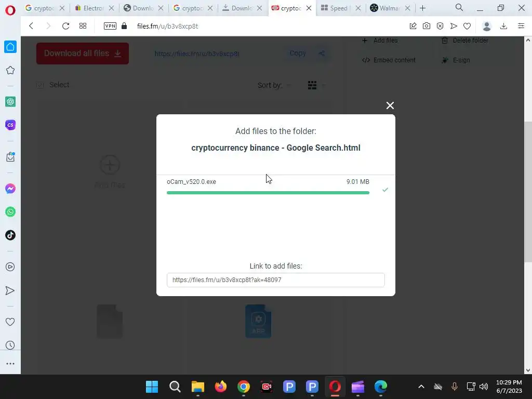The image size is (532, 399).
Task: Close the Walmart tab
Action: (408, 8)
